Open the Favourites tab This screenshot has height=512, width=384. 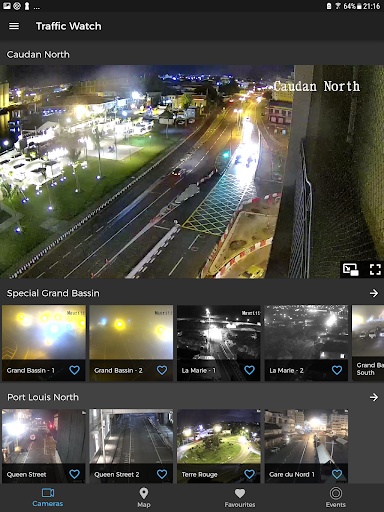coord(240,498)
